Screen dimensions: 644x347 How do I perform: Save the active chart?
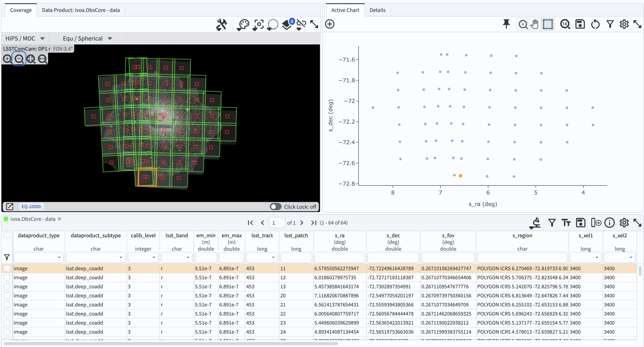[580, 24]
